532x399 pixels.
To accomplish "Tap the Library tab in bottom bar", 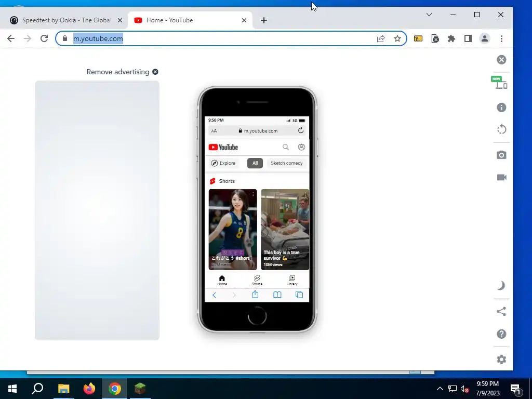I will (292, 280).
